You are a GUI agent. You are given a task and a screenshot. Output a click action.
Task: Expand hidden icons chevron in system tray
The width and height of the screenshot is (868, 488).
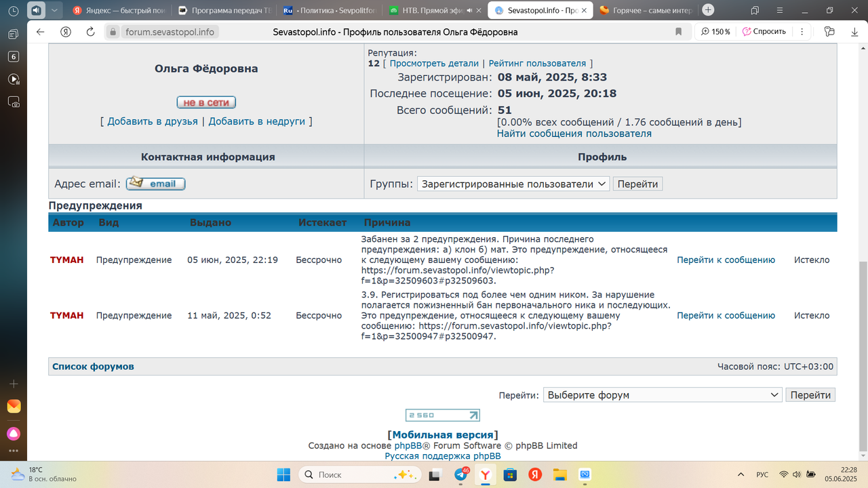741,474
